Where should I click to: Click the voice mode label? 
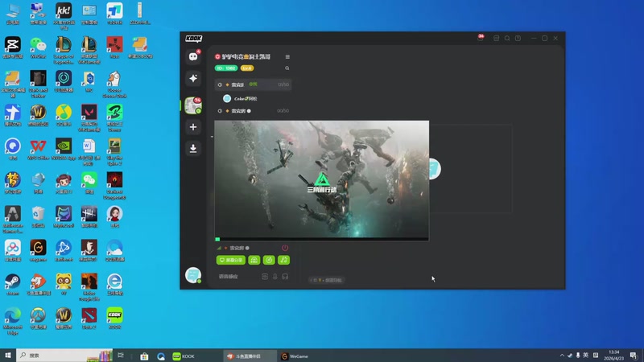[229, 277]
